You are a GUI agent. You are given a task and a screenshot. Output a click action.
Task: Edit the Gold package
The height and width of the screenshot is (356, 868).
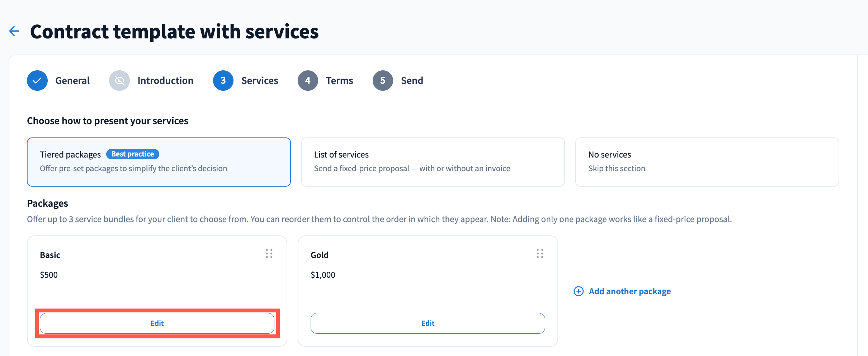click(428, 323)
